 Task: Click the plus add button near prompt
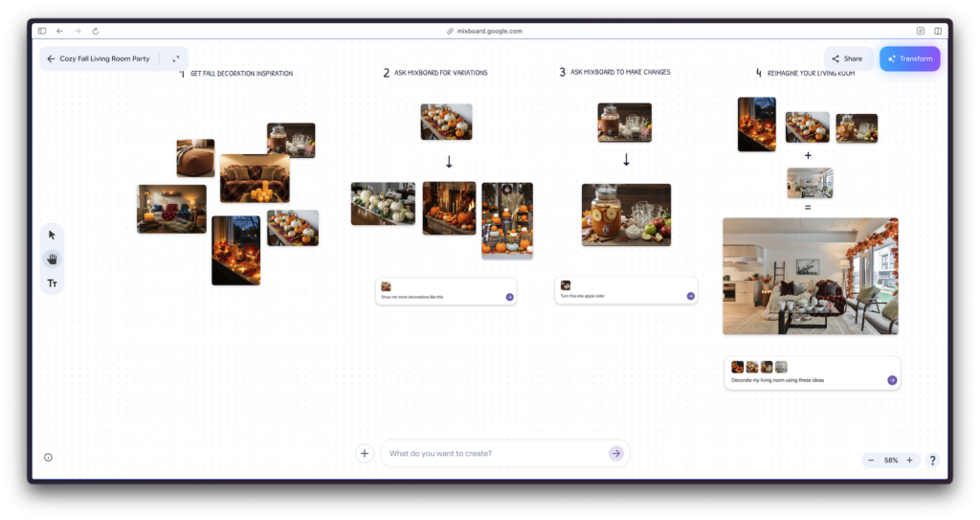tap(365, 454)
